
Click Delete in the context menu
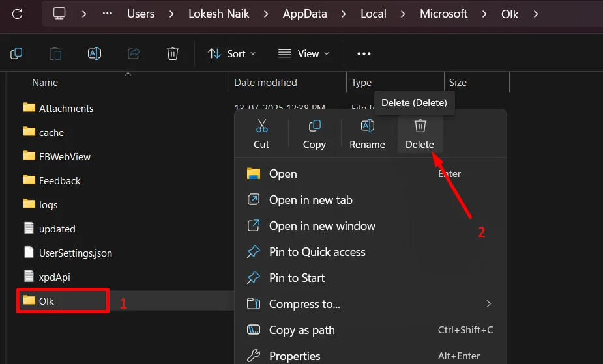[420, 134]
